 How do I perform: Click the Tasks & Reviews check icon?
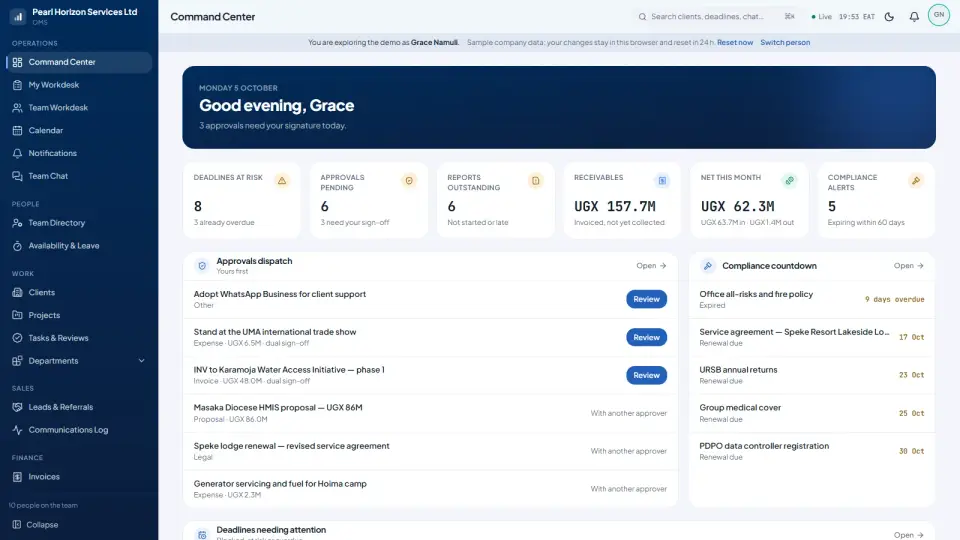coord(17,338)
